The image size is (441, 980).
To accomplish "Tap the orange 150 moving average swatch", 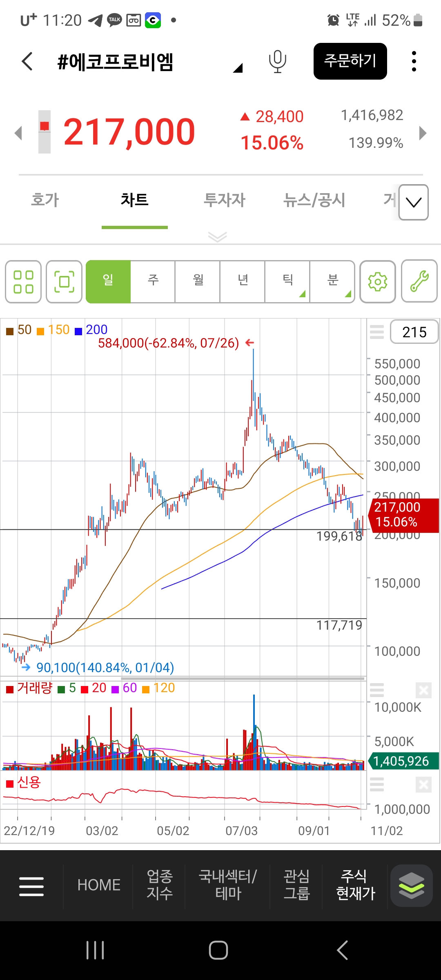I will point(40,331).
